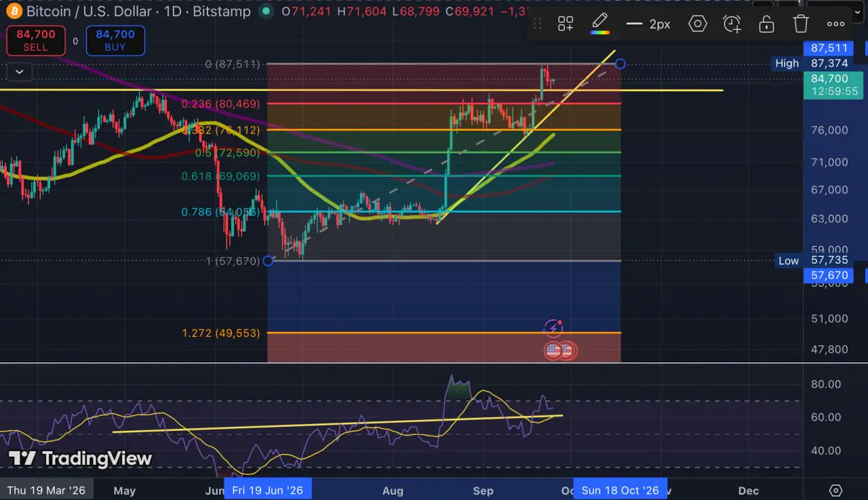Click the TradingView logo
The image size is (868, 500).
[x=80, y=459]
